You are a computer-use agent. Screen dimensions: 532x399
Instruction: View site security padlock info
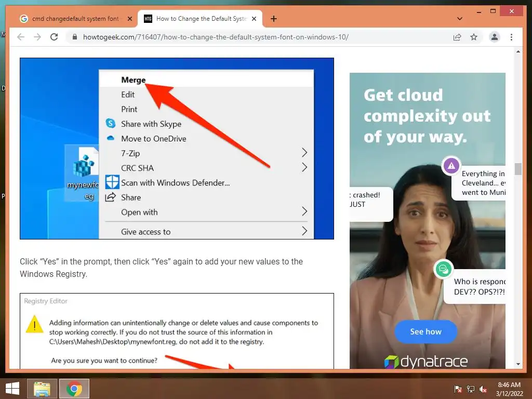[x=75, y=37]
